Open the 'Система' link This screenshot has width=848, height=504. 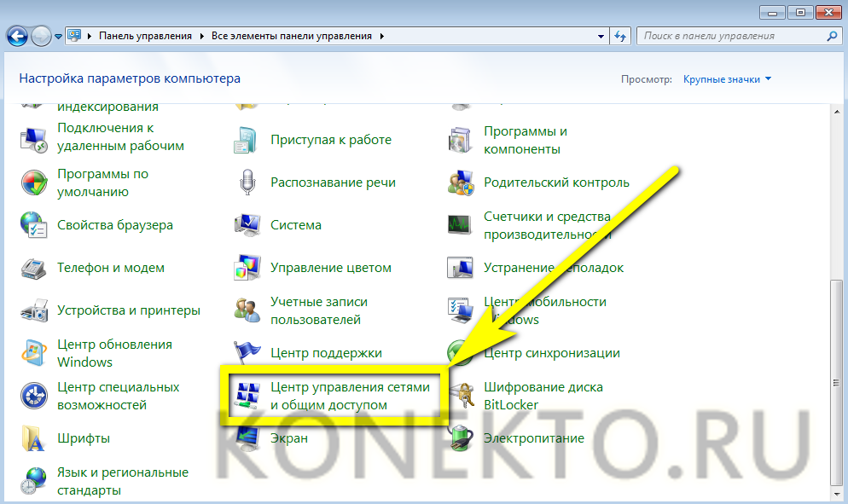coord(296,225)
